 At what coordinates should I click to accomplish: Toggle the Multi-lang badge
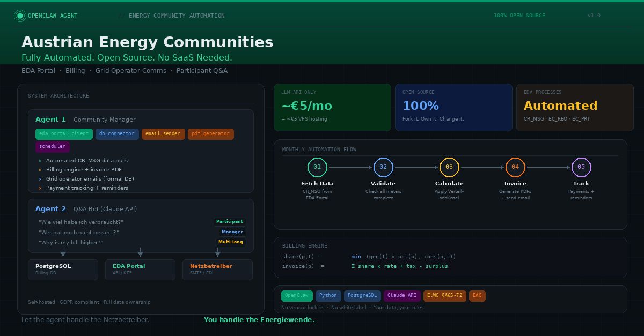pos(231,242)
